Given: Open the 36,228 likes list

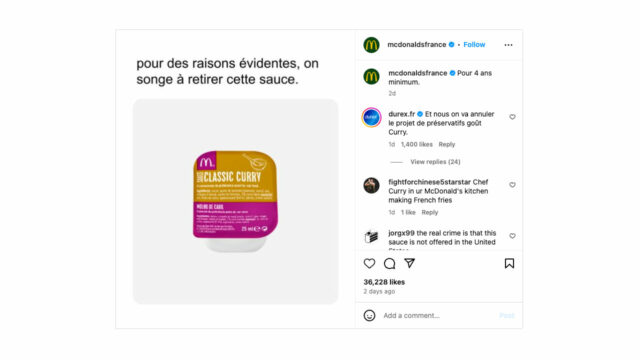Looking at the screenshot, I should (x=384, y=282).
